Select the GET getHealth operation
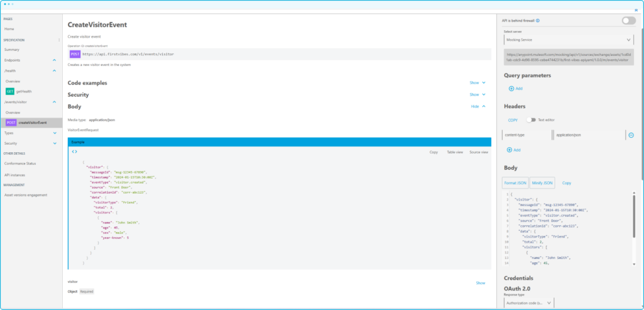 point(18,91)
